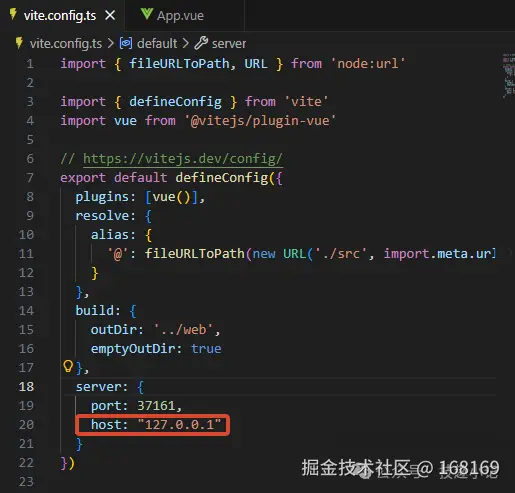Image resolution: width=515 pixels, height=493 pixels.
Task: Click 'emptyOutDir' property on line 16
Action: (132, 349)
